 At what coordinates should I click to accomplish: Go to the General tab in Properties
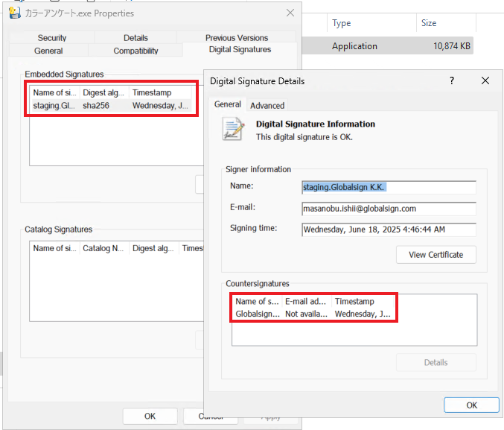[48, 51]
